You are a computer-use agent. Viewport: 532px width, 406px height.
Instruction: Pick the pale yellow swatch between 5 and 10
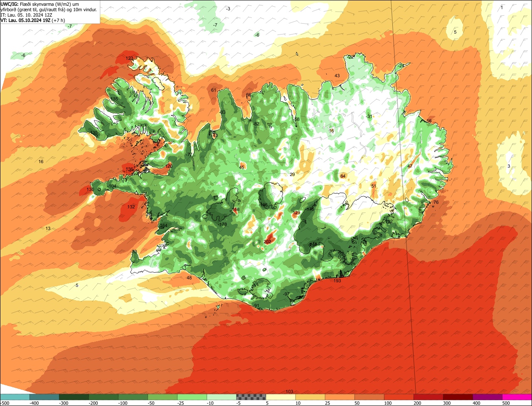(281, 397)
